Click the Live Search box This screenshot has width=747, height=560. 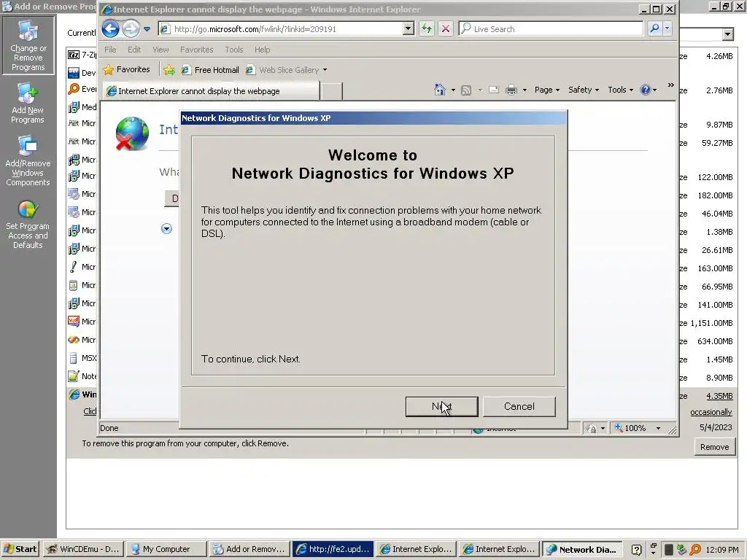551,29
